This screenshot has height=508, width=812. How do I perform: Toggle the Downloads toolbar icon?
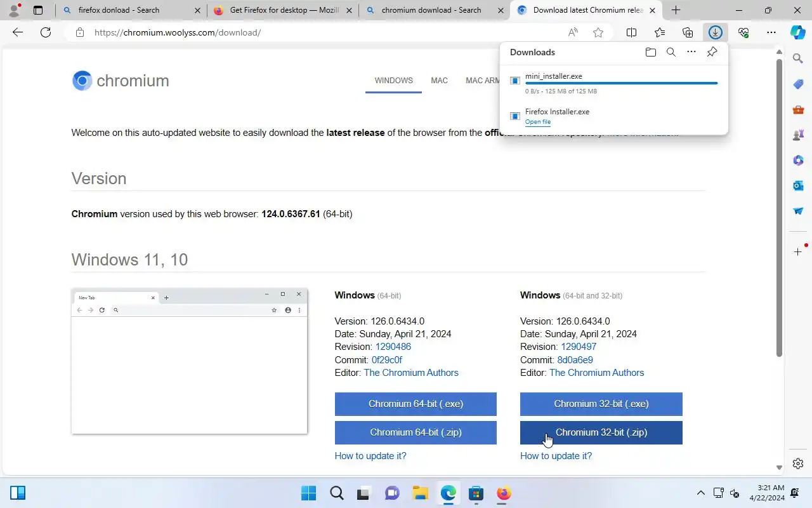(716, 32)
